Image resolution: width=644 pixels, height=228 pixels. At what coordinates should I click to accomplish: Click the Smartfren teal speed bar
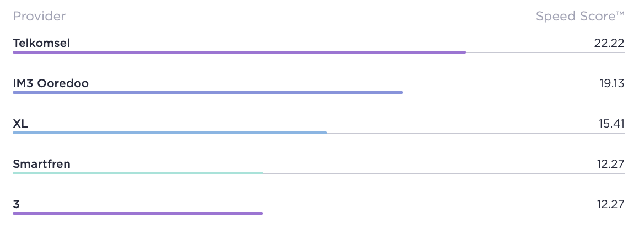point(138,173)
